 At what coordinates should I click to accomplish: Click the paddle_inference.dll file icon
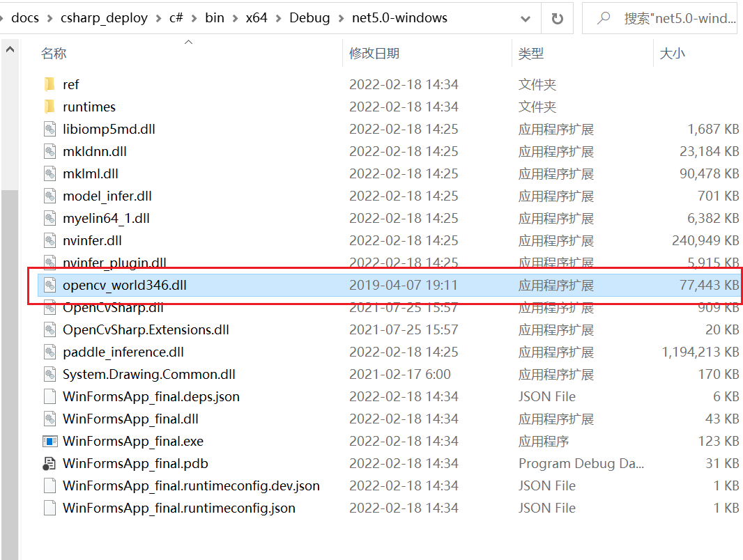(x=49, y=352)
